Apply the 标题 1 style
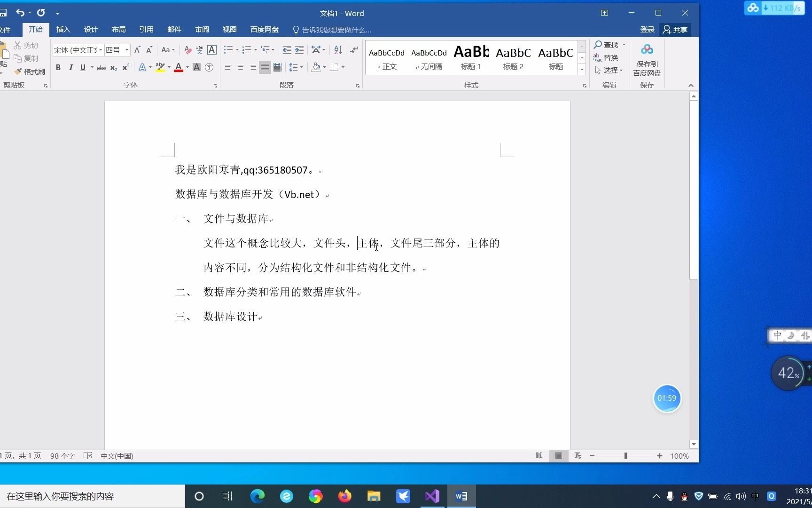This screenshot has height=508, width=812. coord(470,57)
